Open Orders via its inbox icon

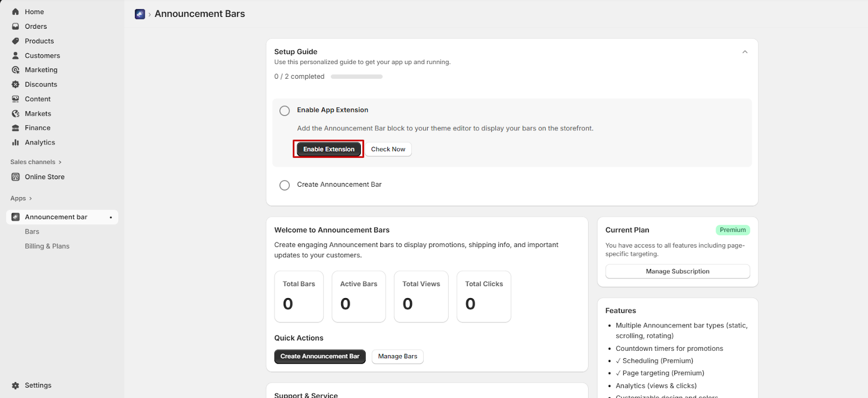pos(15,26)
